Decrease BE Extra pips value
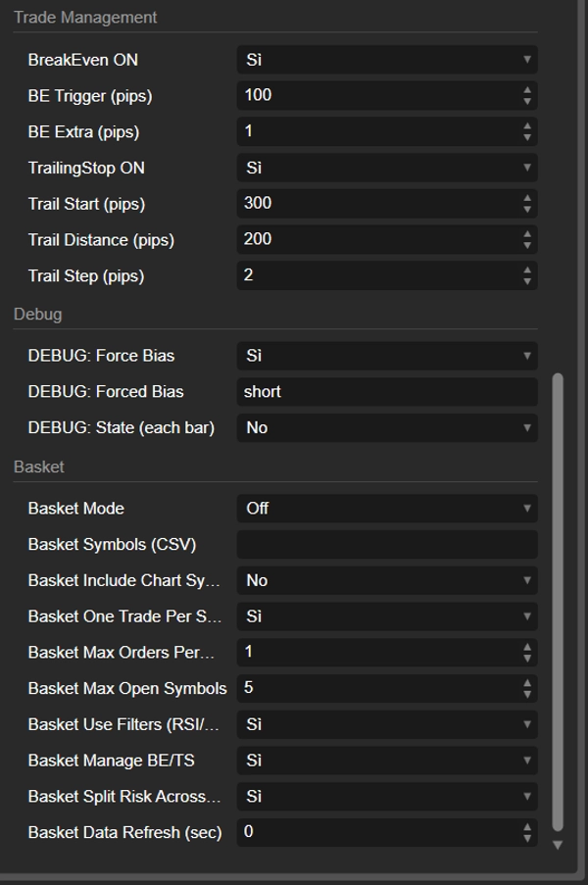The image size is (588, 885). click(527, 137)
